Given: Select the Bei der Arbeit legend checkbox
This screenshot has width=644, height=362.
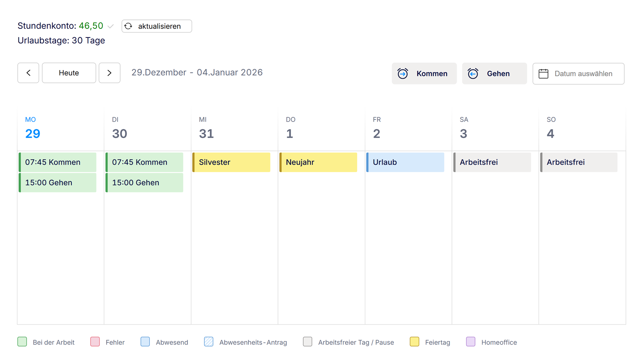Looking at the screenshot, I should click(x=22, y=341).
